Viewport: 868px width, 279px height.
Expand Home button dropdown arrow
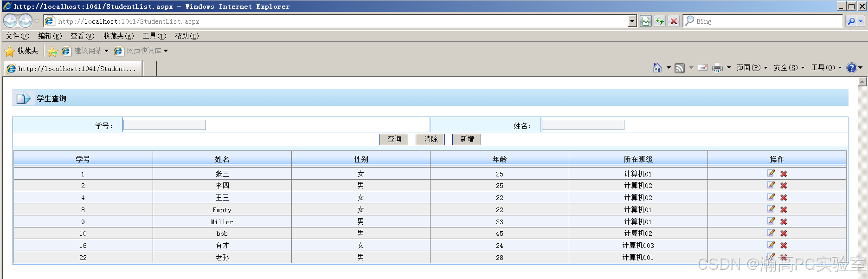[669, 68]
